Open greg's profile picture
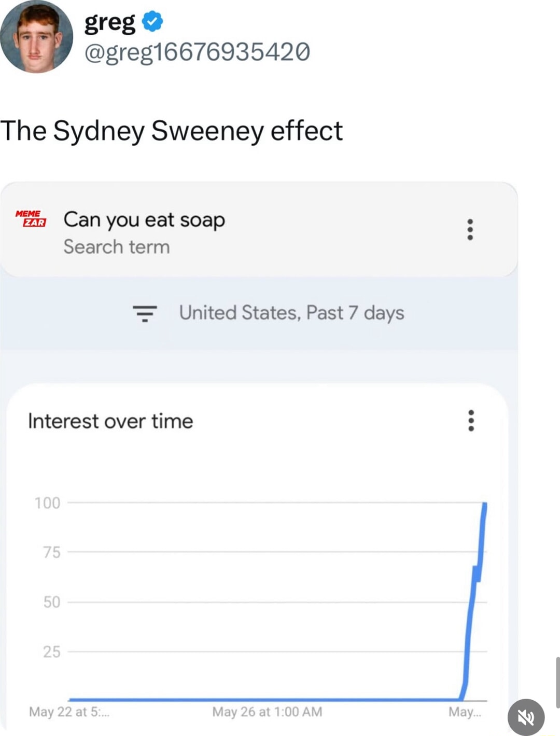 tap(36, 36)
